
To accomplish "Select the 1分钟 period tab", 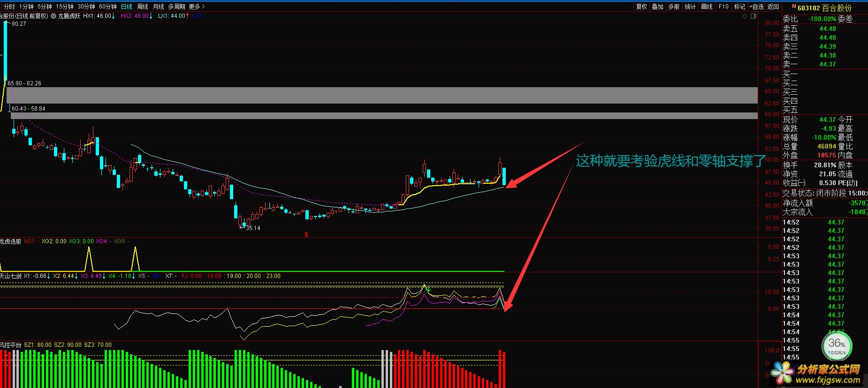I will [26, 7].
